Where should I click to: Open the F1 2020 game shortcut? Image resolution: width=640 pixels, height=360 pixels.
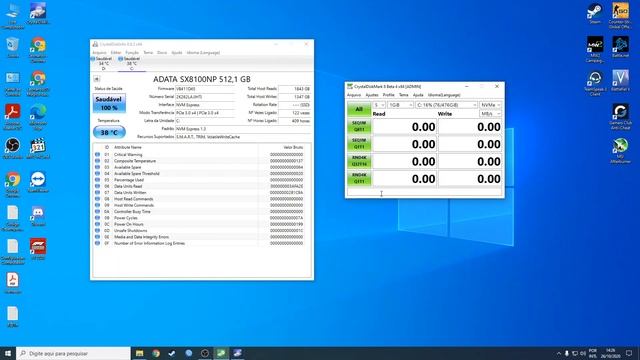pyautogui.click(x=38, y=249)
